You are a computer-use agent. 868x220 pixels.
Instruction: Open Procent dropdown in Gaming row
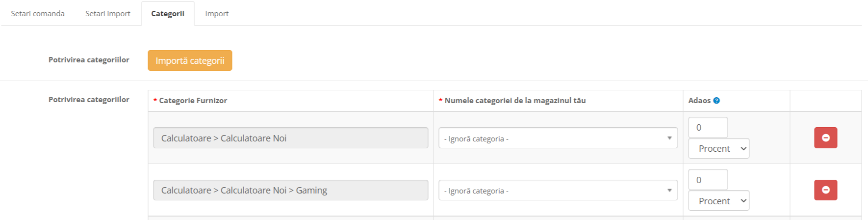click(718, 201)
